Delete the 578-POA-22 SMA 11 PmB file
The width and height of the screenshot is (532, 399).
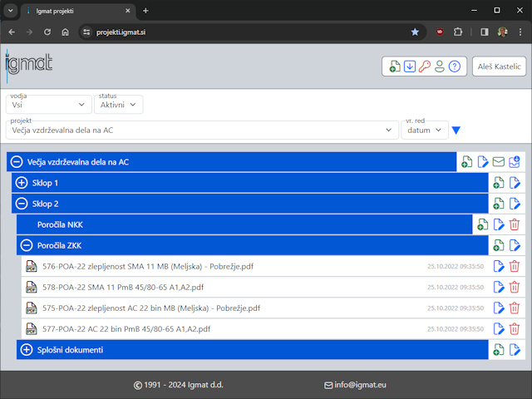(515, 287)
